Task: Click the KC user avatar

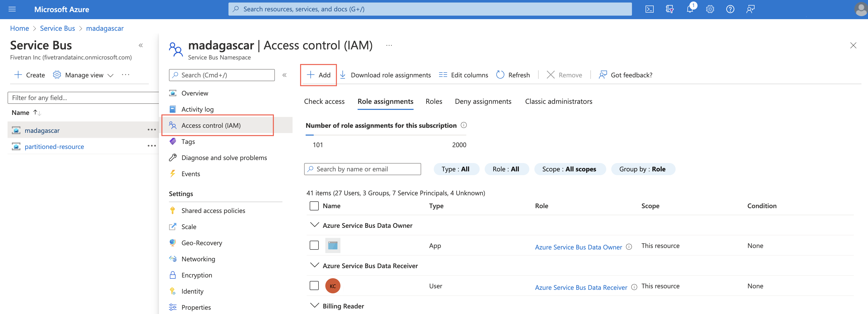Action: pos(333,286)
